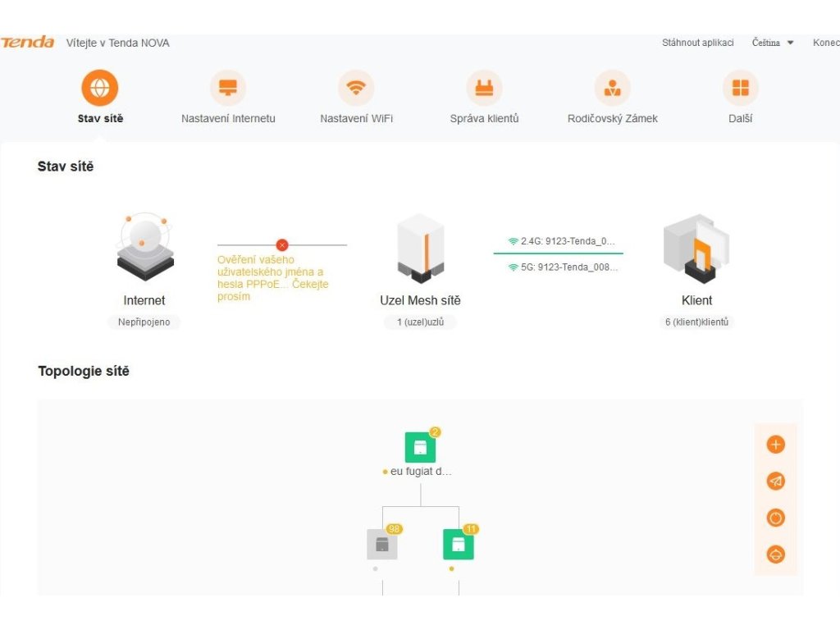Click the paper plane icon in topology toolbar
This screenshot has height=630, width=840.
pyautogui.click(x=776, y=481)
